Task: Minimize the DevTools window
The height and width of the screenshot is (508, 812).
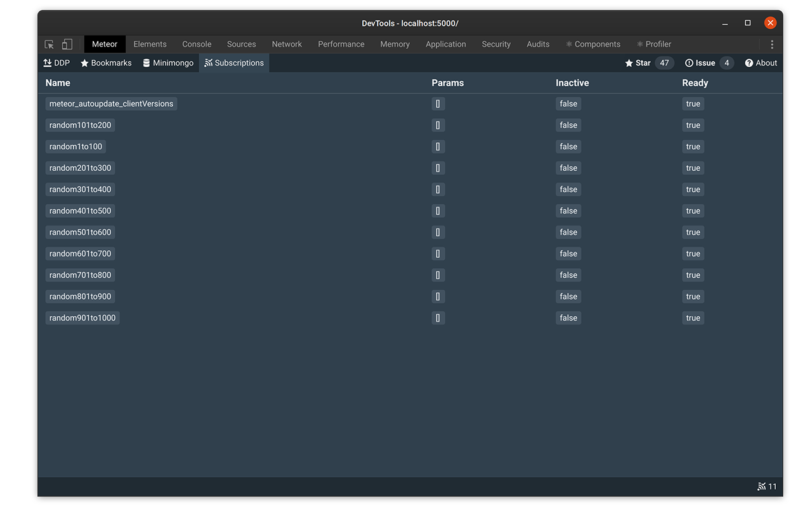Action: 725,23
